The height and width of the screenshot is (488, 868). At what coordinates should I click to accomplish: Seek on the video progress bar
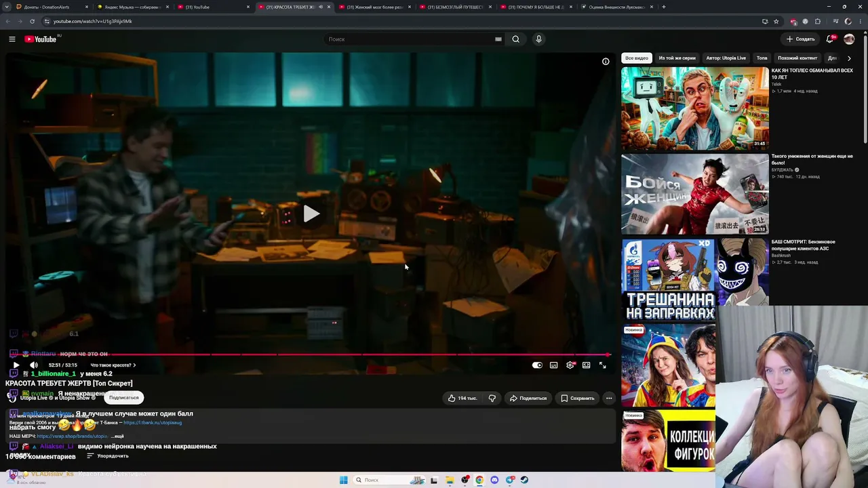(x=309, y=354)
